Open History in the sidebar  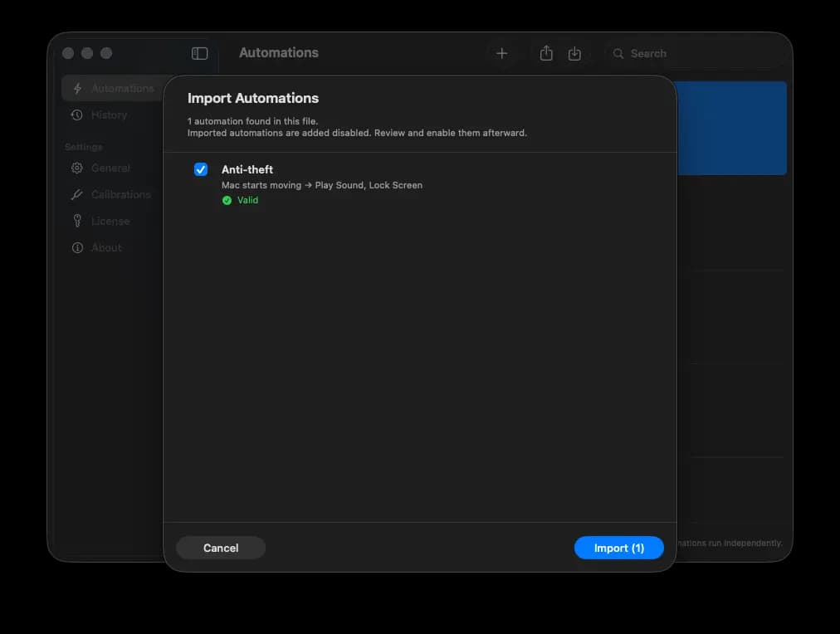(109, 115)
